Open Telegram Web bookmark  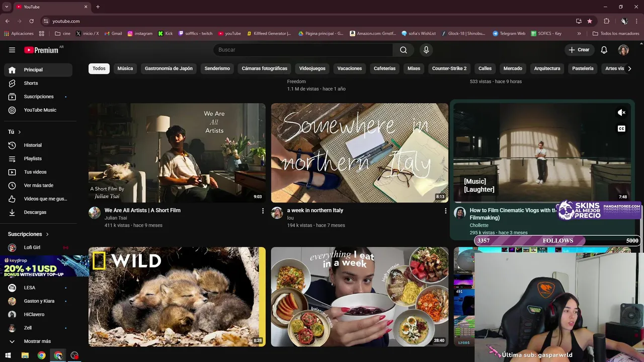click(x=509, y=34)
